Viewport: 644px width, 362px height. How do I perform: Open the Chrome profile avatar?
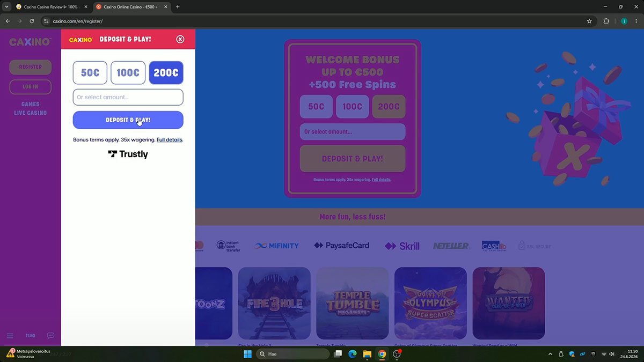pos(624,21)
